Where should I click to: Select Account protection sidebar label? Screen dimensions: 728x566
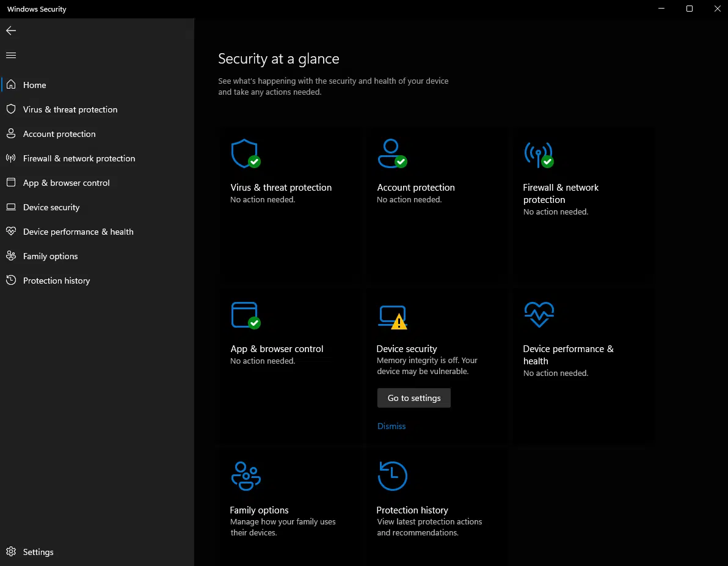coord(59,134)
